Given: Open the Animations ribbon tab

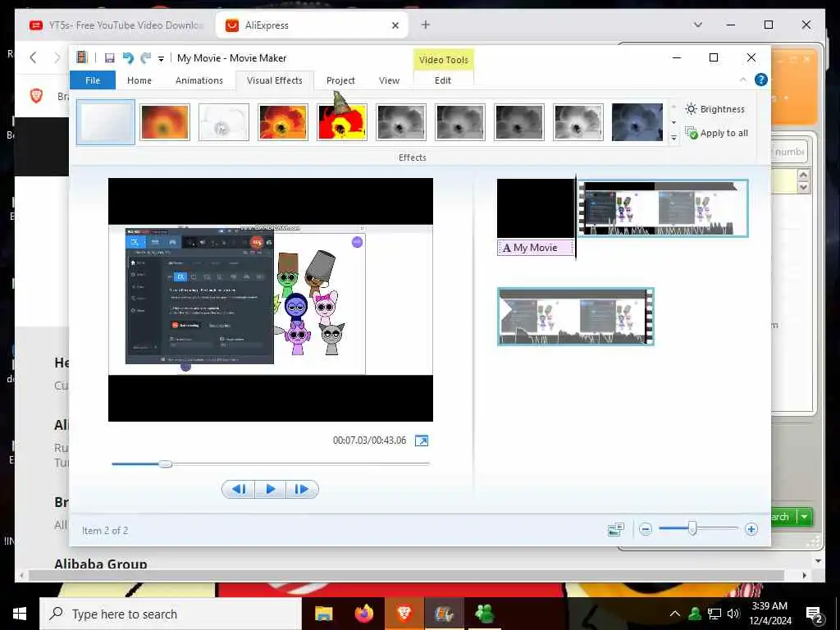Looking at the screenshot, I should 199,80.
